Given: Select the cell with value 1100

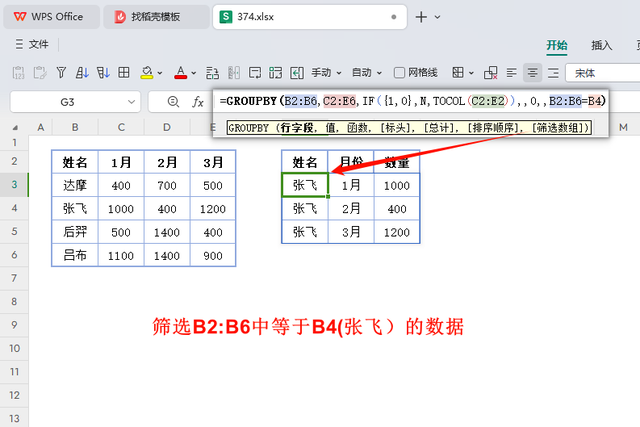Looking at the screenshot, I should pos(121,255).
